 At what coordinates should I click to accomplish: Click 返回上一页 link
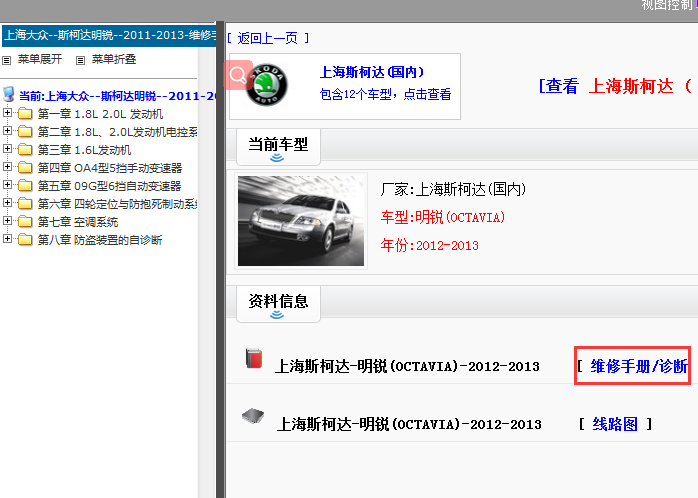tap(268, 38)
